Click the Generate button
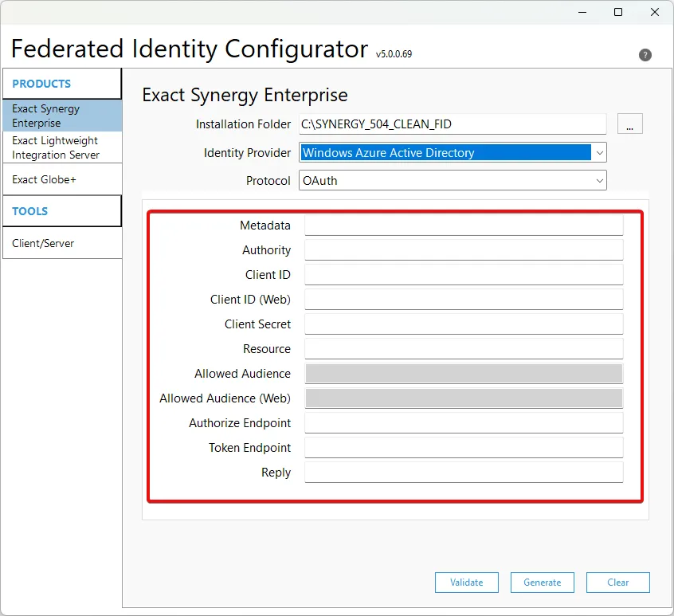This screenshot has width=674, height=616. coord(542,582)
